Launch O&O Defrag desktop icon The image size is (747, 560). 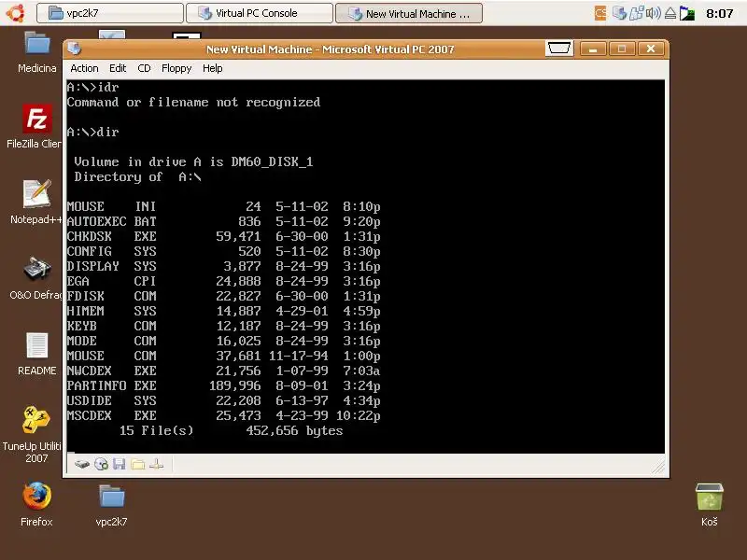pyautogui.click(x=36, y=277)
